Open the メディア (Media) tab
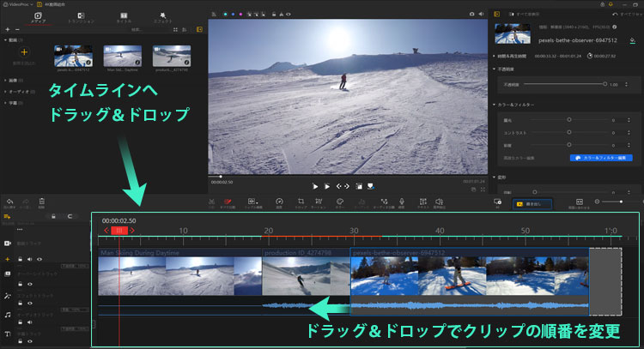The width and height of the screenshot is (644, 349). pos(38,18)
